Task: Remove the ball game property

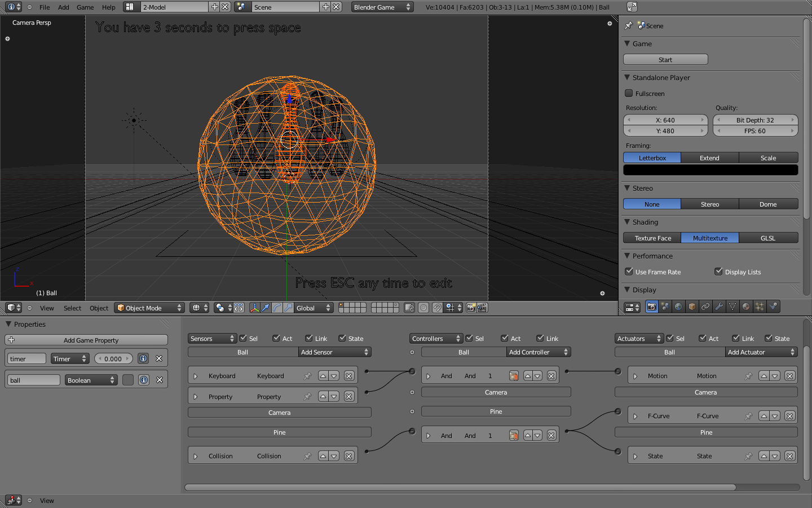Action: (160, 380)
